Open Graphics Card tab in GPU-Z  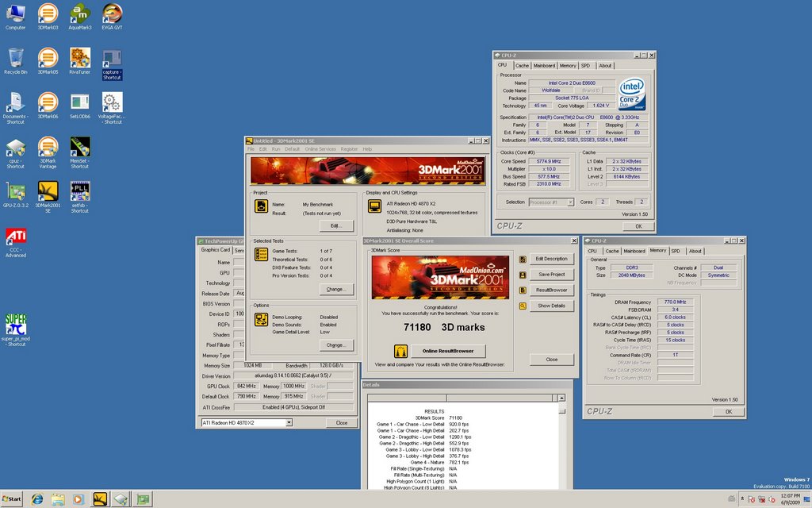(x=216, y=250)
